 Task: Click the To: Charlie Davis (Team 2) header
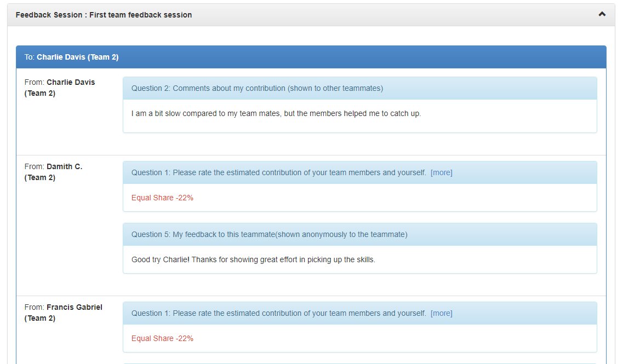click(x=311, y=57)
